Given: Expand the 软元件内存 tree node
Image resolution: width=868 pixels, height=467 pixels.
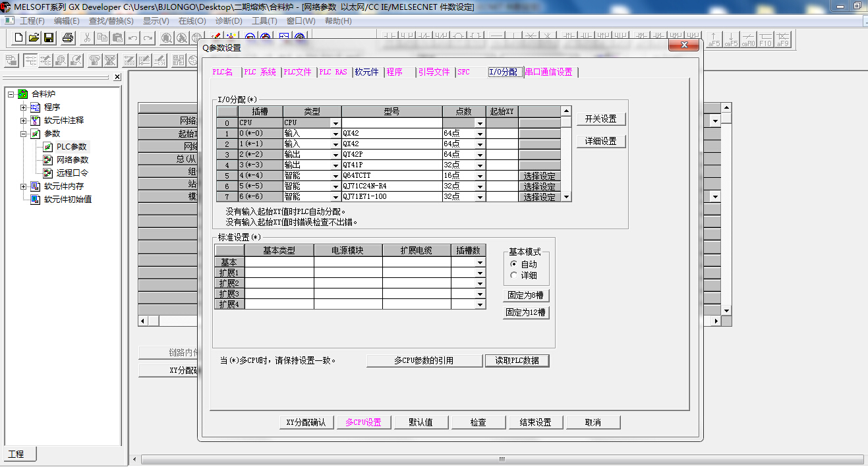Looking at the screenshot, I should click(24, 186).
